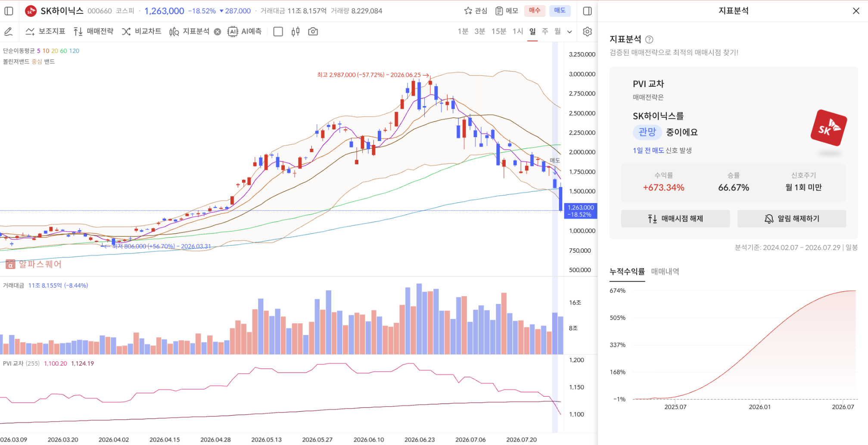Open the help question mark beside 지표분석
This screenshot has width=868, height=445.
coord(649,40)
